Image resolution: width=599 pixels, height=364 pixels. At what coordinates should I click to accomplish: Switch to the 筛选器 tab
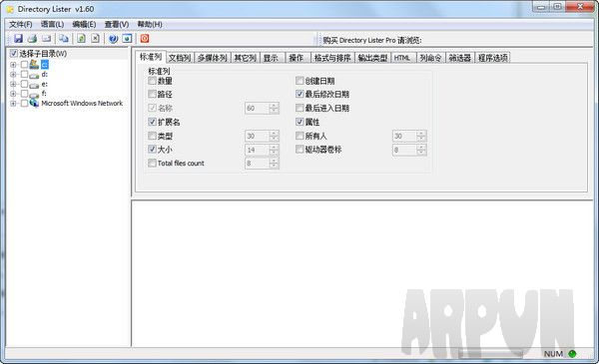point(459,58)
